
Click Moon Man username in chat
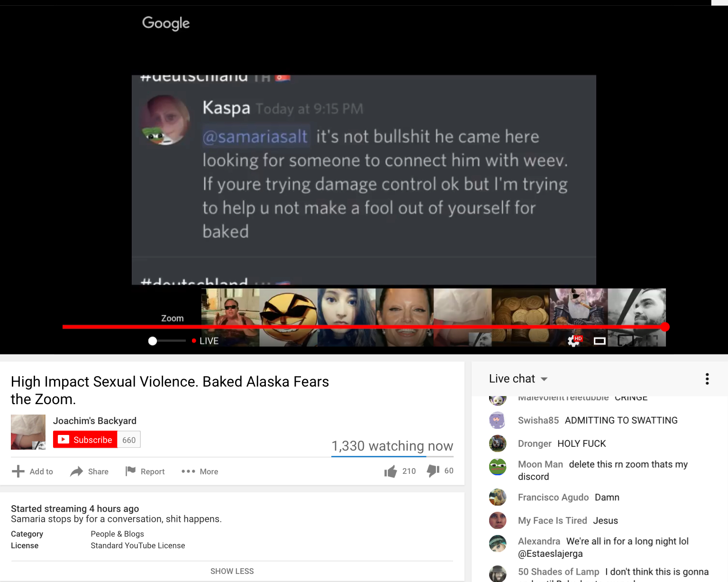(540, 464)
